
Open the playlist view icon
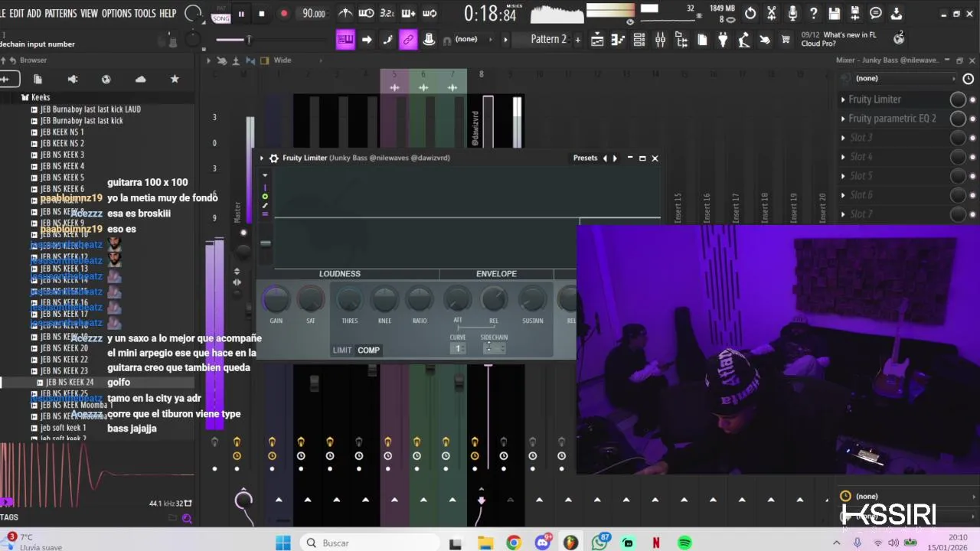(x=597, y=40)
